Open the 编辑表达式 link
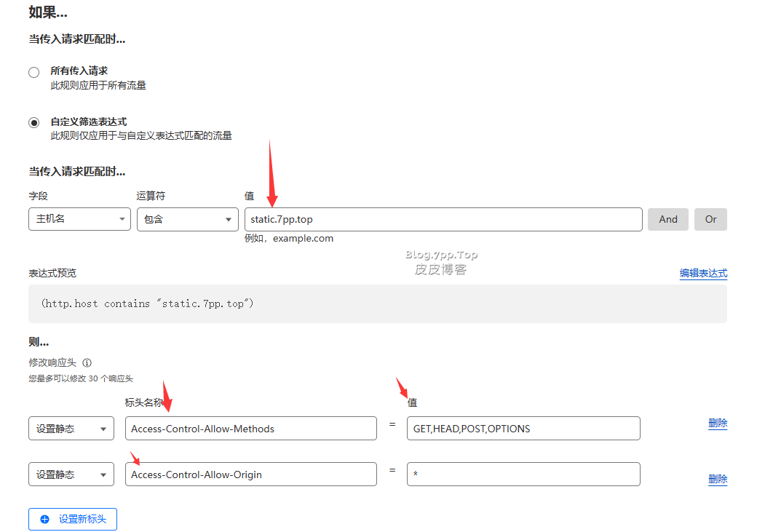This screenshot has width=765, height=532. [x=703, y=274]
